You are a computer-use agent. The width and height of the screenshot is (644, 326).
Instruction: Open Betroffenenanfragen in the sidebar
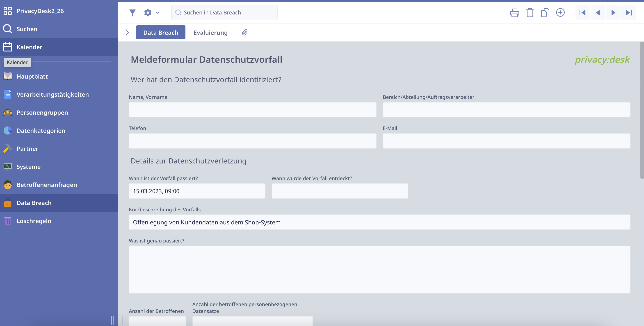click(46, 185)
